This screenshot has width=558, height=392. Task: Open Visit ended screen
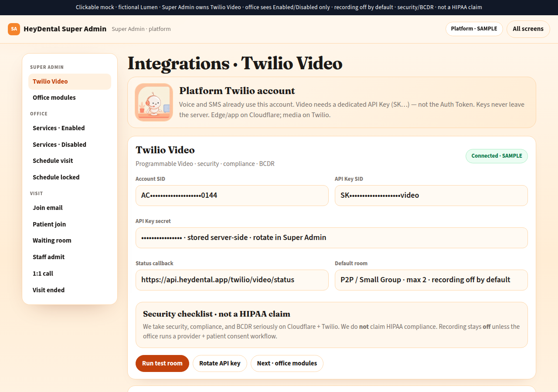pyautogui.click(x=70, y=290)
